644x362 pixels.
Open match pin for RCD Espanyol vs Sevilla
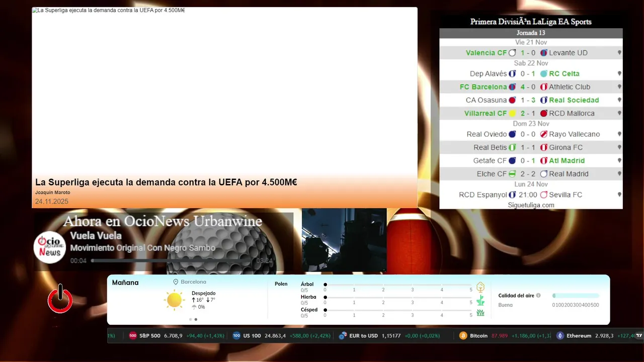click(619, 195)
